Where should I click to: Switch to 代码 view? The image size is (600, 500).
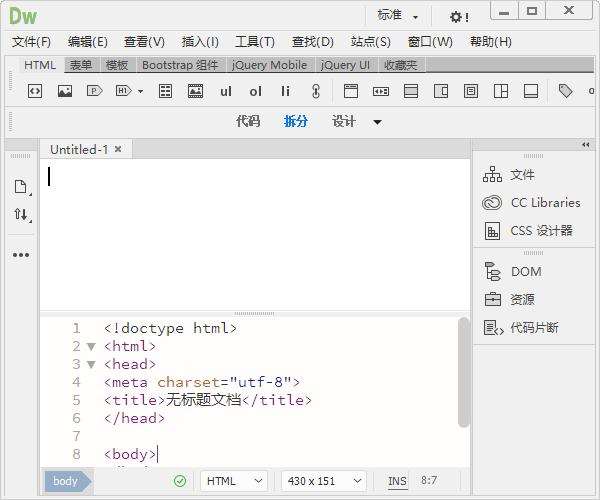point(248,122)
